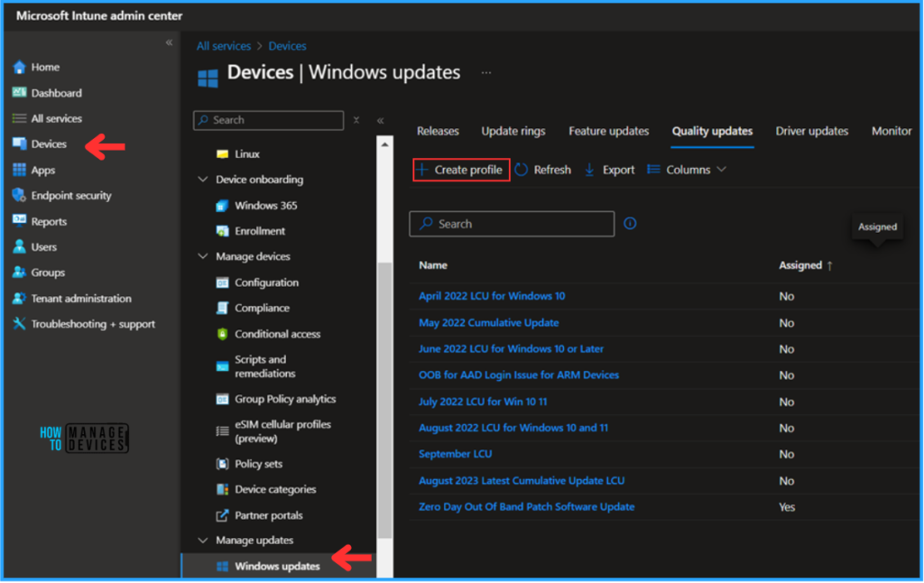Image resolution: width=924 pixels, height=583 pixels.
Task: Switch to the Feature updates tab
Action: tap(609, 131)
